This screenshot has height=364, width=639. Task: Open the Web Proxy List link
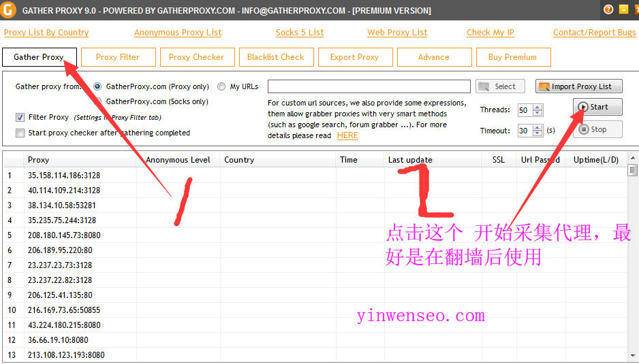point(397,33)
